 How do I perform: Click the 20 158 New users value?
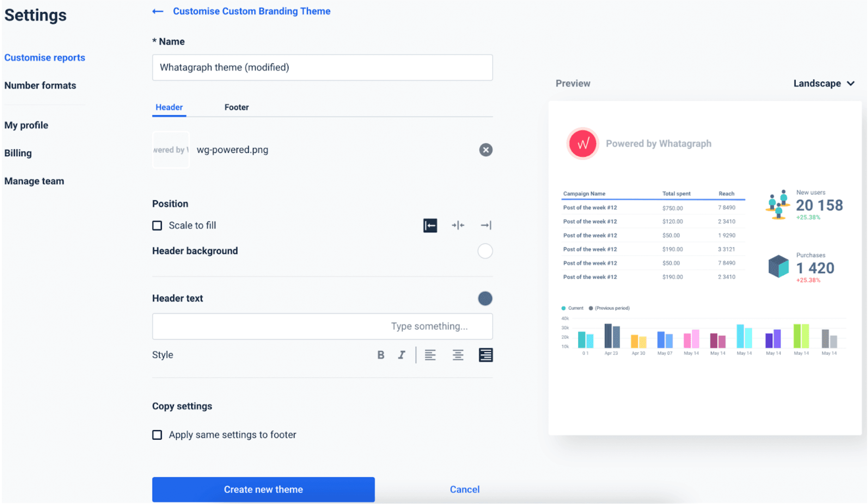[x=819, y=205]
